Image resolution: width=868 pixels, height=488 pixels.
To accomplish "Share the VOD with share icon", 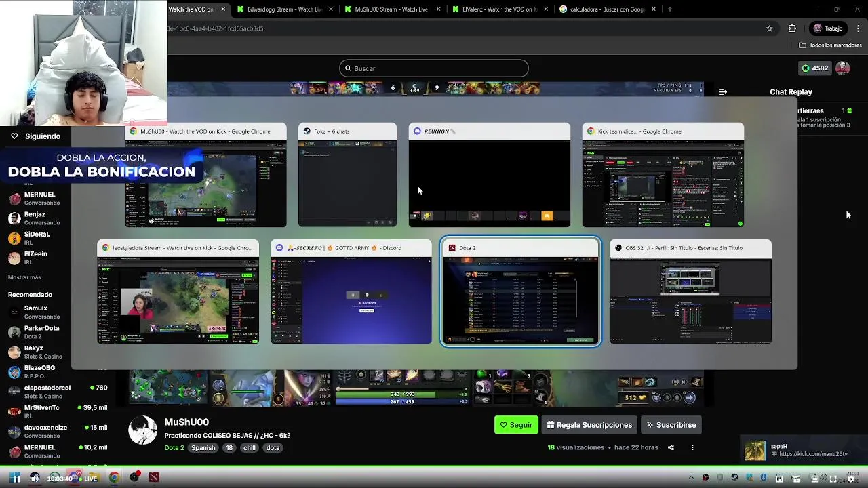I will click(671, 447).
